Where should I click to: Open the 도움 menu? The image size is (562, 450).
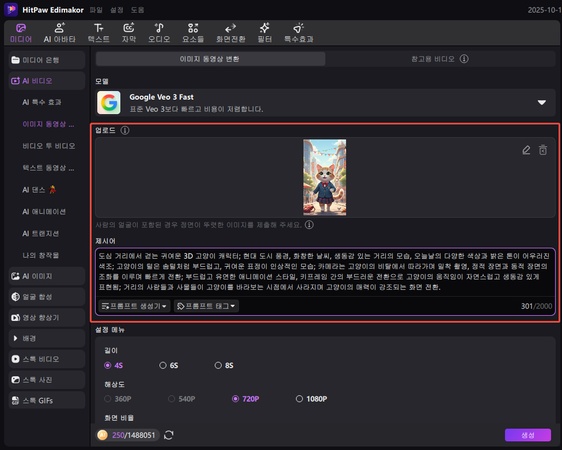137,10
